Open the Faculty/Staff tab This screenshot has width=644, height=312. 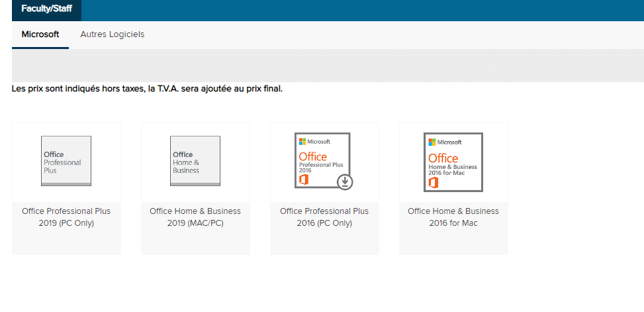pyautogui.click(x=46, y=9)
